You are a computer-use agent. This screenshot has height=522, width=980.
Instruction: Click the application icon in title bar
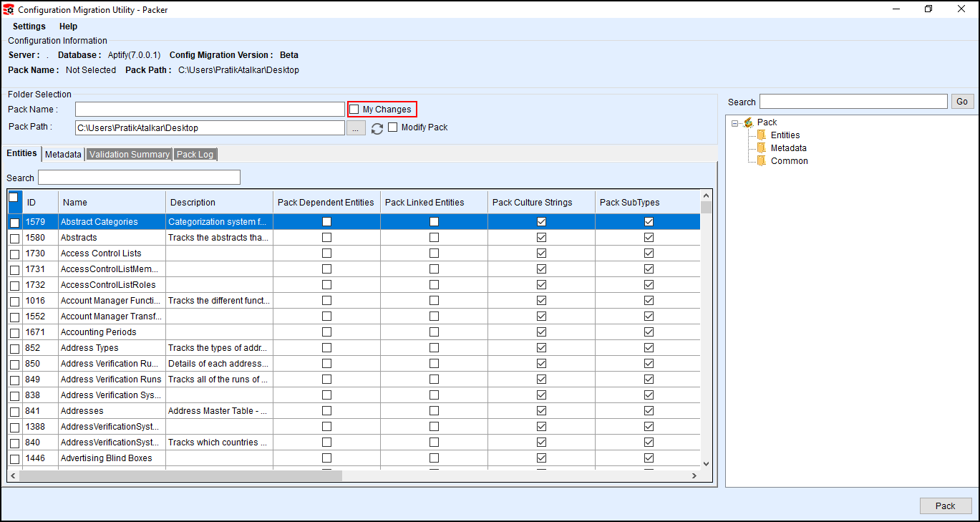[9, 9]
